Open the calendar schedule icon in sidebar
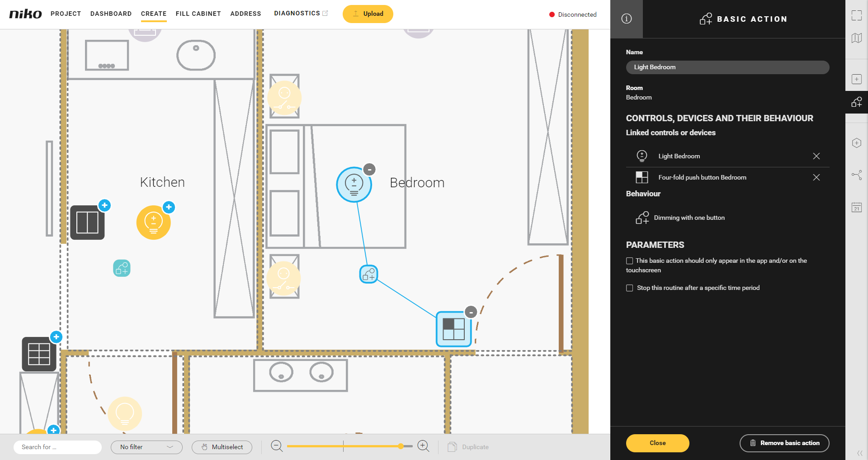 857,207
